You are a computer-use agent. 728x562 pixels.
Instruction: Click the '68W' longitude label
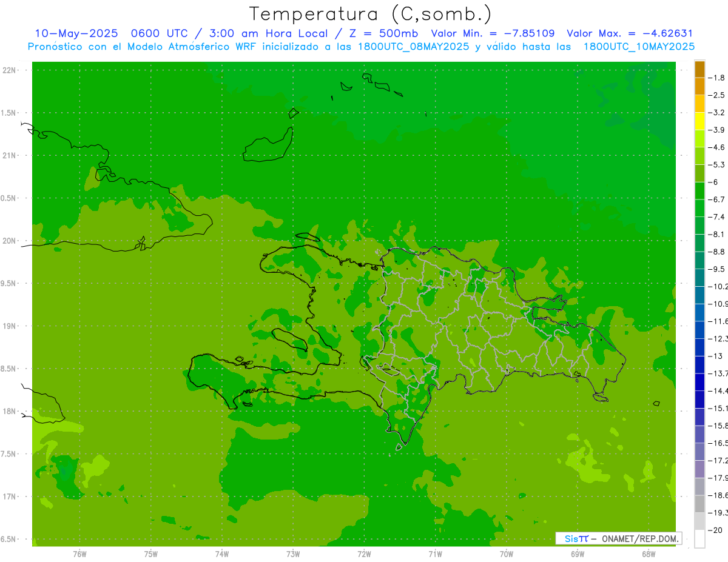(x=649, y=554)
